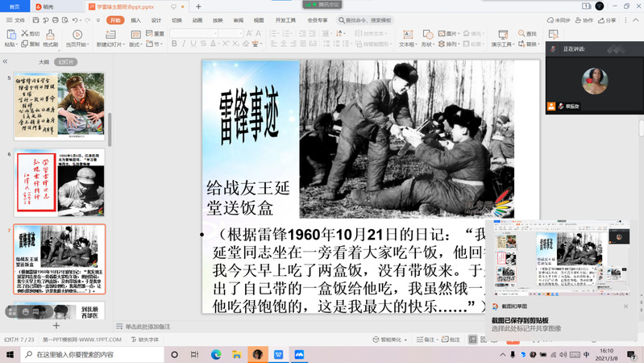Screen dimensions: 644x363
Task: Switch to the Transitions ribbon tab
Action: click(x=177, y=20)
